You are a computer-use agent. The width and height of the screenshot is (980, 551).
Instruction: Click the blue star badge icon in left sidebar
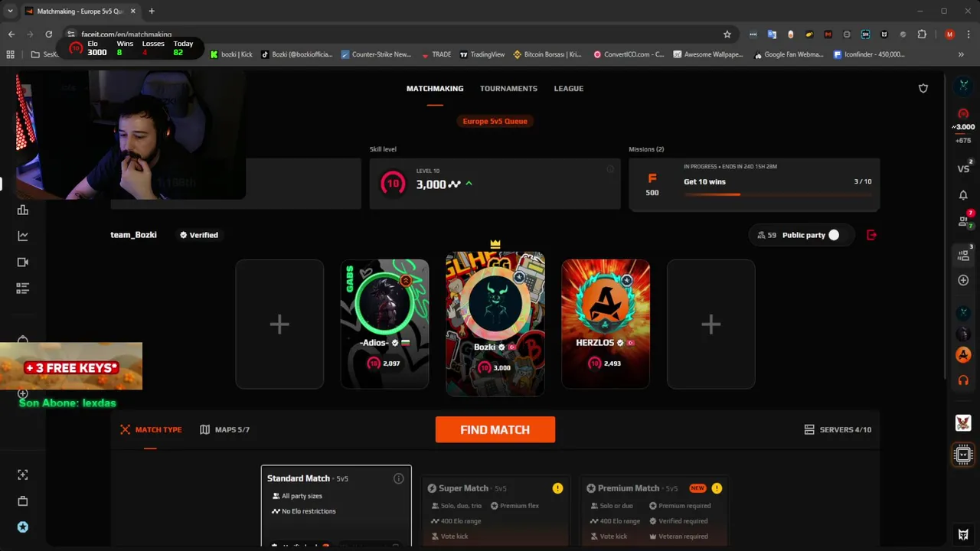23,527
